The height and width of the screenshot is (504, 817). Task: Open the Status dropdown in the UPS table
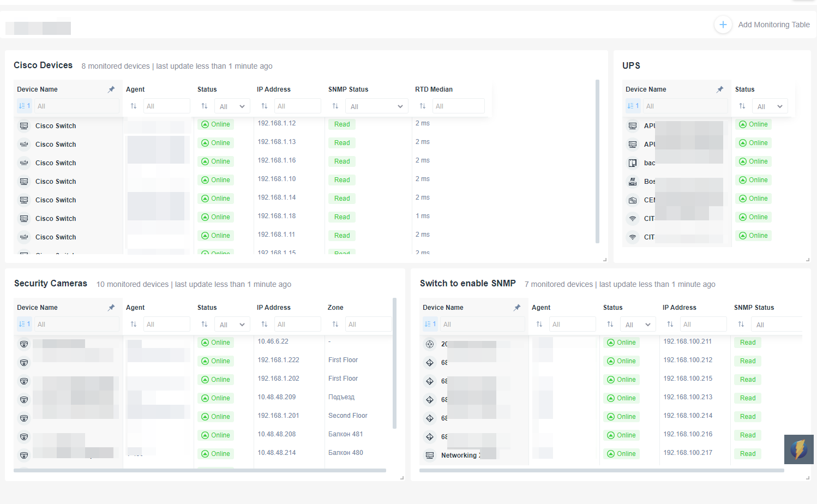pyautogui.click(x=770, y=105)
